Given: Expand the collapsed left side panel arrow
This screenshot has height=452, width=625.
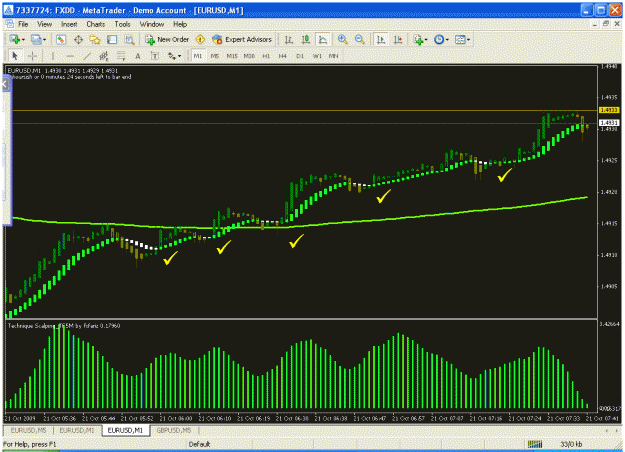Looking at the screenshot, I should pyautogui.click(x=5, y=84).
